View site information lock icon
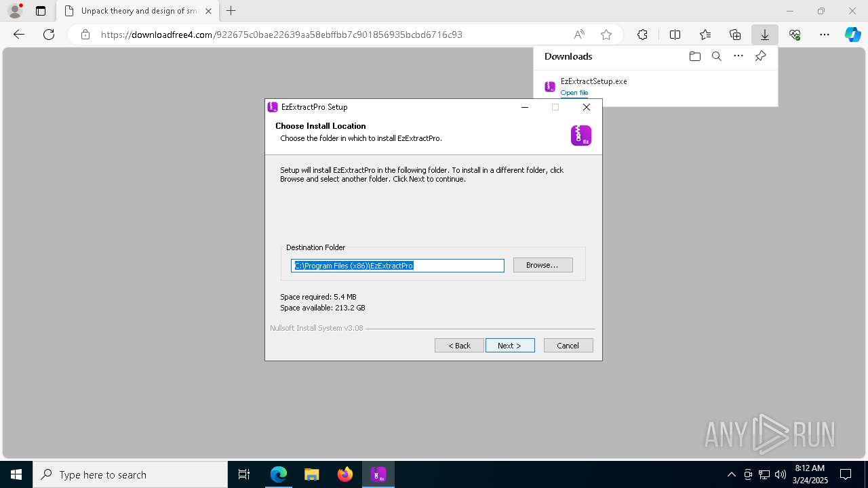The height and width of the screenshot is (488, 868). (85, 35)
